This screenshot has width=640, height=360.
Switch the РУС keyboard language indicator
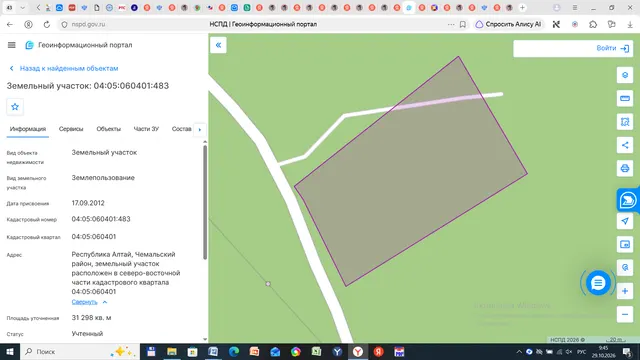pyautogui.click(x=582, y=352)
